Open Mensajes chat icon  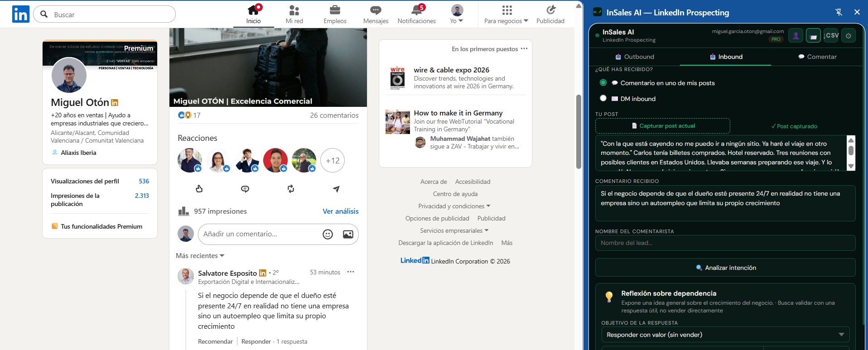pyautogui.click(x=376, y=10)
